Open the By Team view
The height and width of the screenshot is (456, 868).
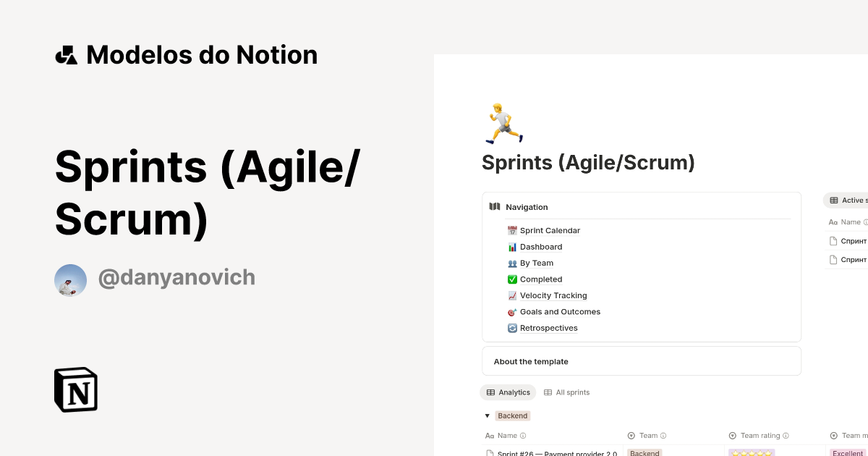click(536, 263)
